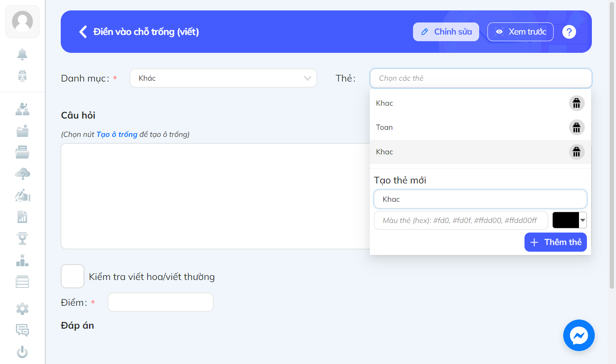Focus the new tag name field
Screen dimensions: 616x364
[x=480, y=199]
